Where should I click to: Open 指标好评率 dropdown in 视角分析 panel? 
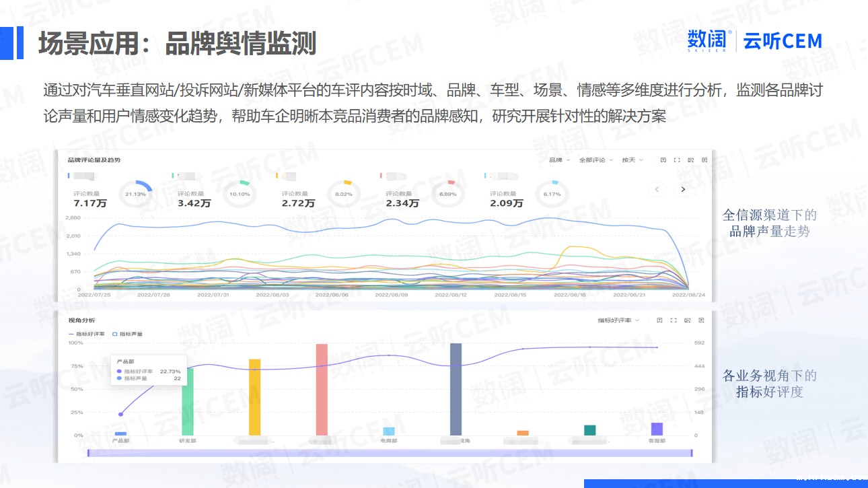coord(618,320)
